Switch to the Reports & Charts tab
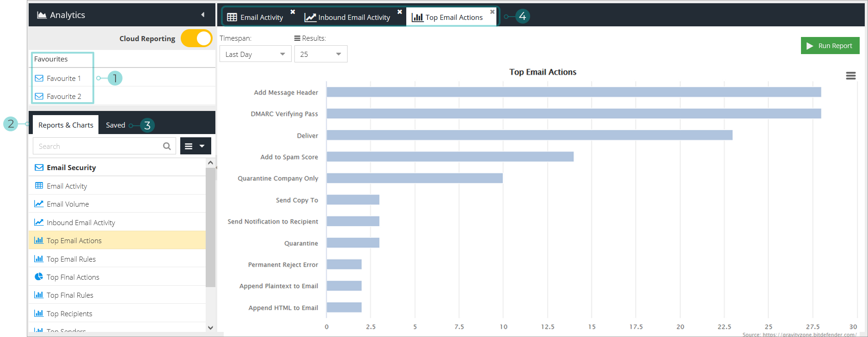This screenshot has width=868, height=337. [66, 125]
